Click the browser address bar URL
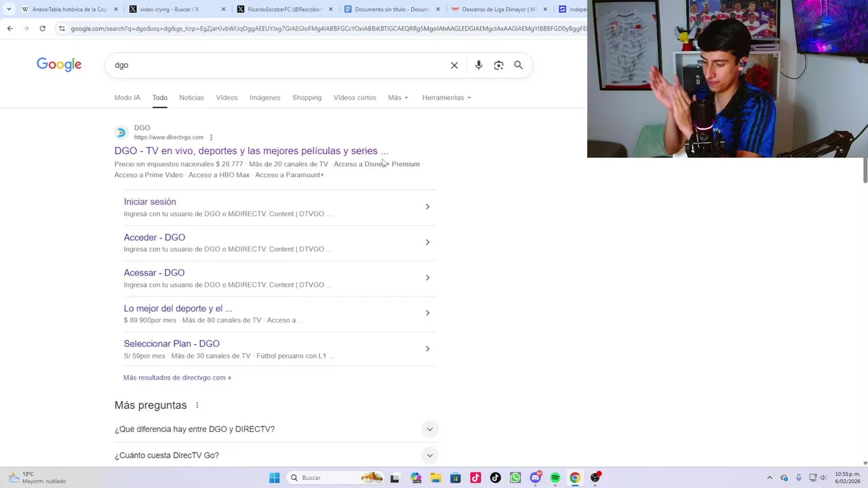 click(328, 28)
